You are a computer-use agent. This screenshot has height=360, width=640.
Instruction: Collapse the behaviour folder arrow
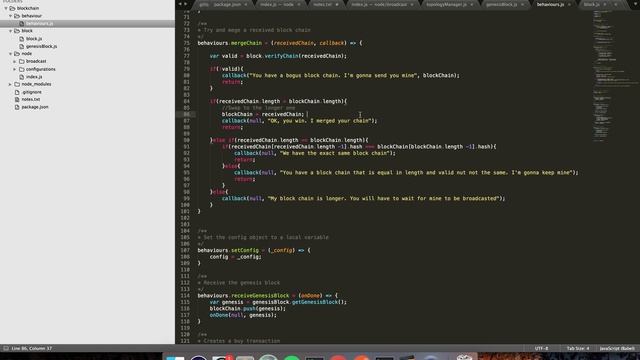click(x=10, y=16)
